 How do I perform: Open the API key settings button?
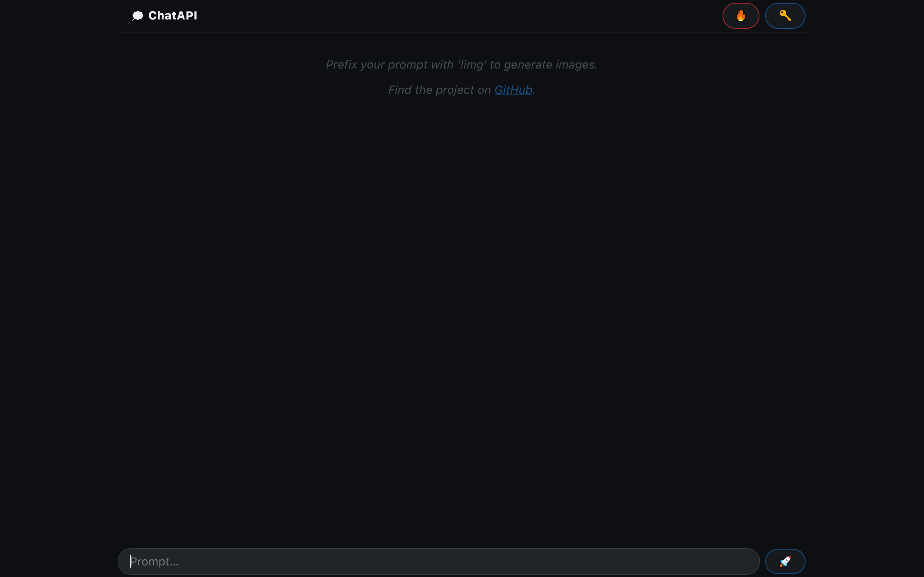coord(785,16)
